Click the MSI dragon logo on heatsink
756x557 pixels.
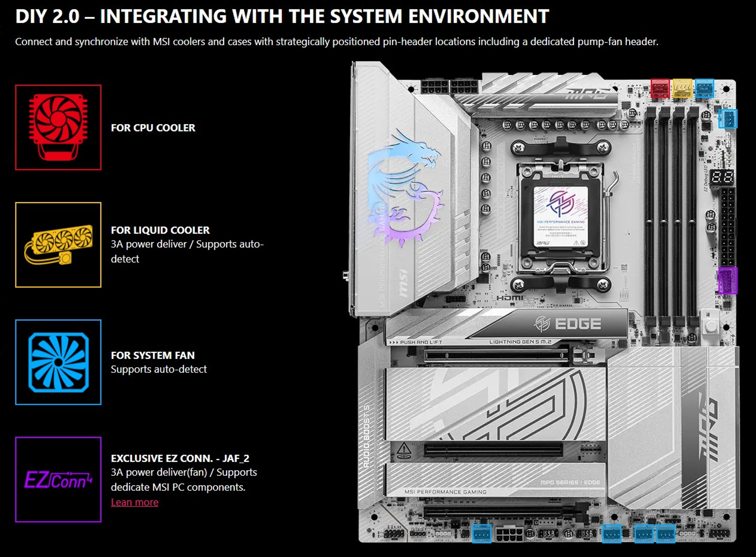click(x=406, y=188)
